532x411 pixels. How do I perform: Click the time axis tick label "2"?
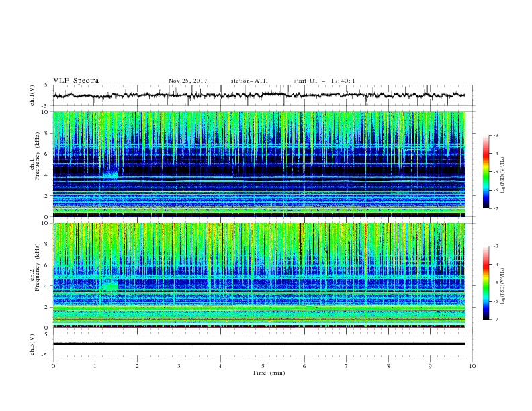point(137,366)
